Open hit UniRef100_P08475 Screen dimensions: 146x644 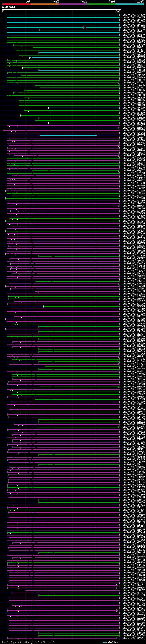(134, 15)
